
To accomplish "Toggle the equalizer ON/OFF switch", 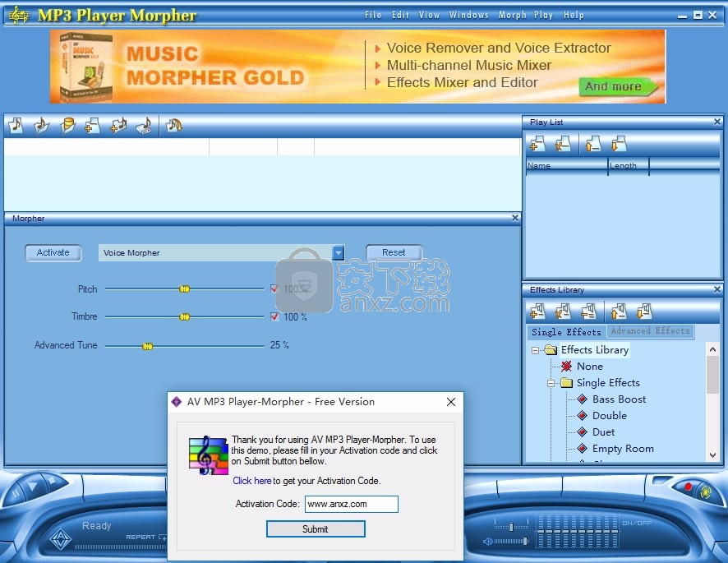I will pos(637,523).
